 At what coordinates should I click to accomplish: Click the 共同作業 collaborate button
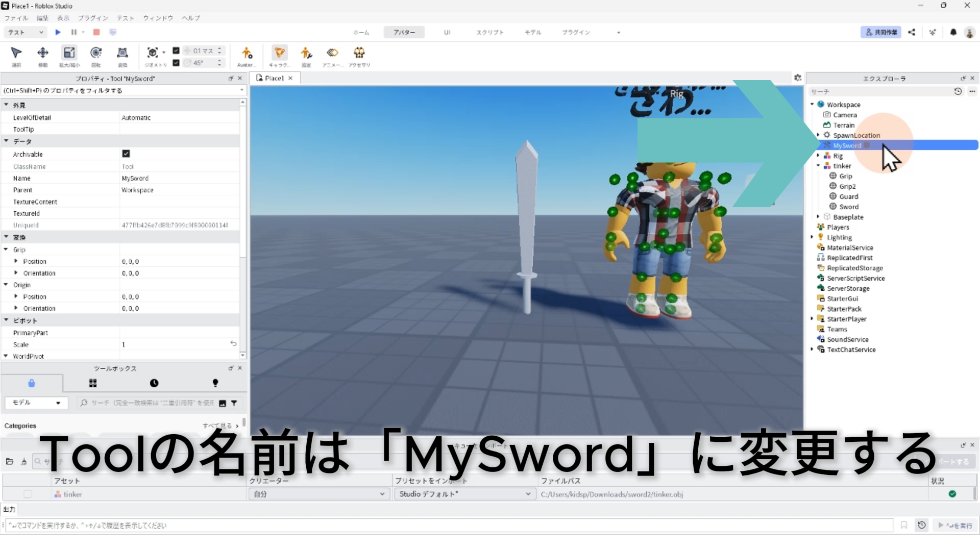click(881, 32)
